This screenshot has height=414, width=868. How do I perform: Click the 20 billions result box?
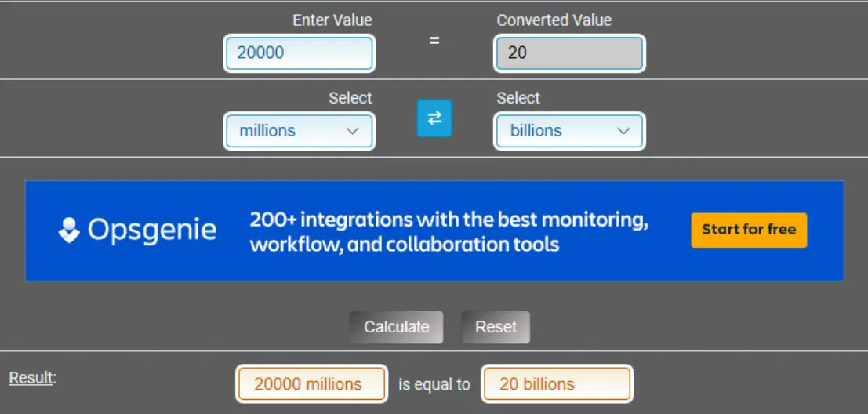[x=556, y=384]
